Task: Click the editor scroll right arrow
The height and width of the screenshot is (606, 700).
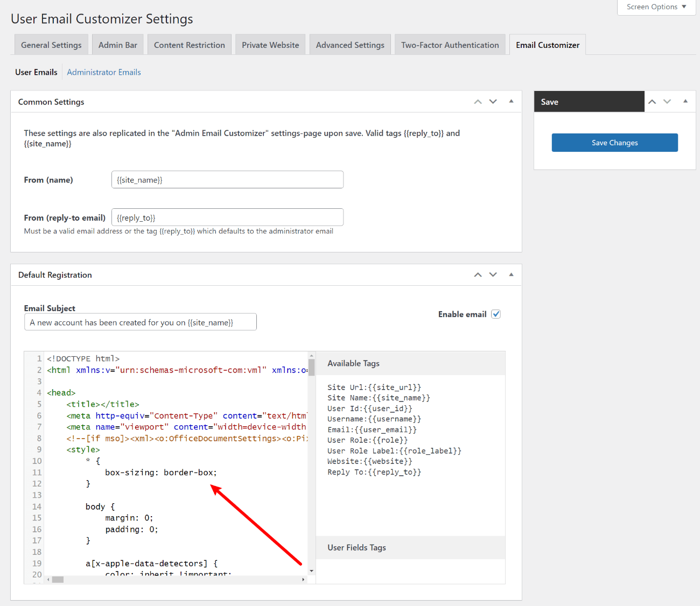Action: pos(304,580)
